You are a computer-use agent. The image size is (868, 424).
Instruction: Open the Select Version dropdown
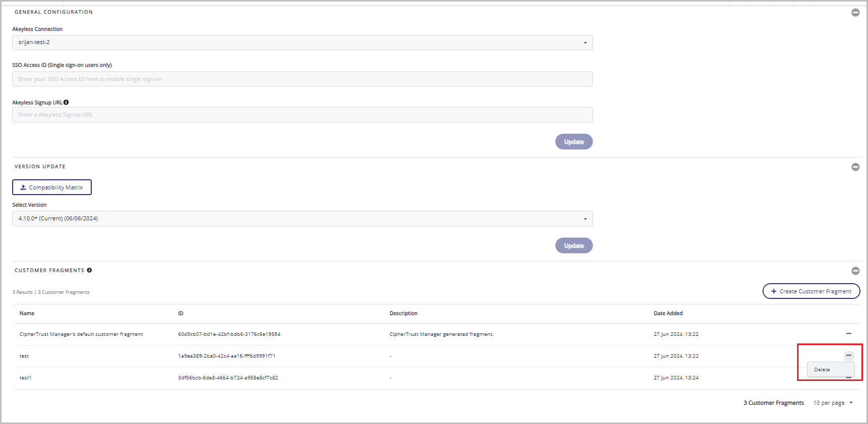[302, 219]
